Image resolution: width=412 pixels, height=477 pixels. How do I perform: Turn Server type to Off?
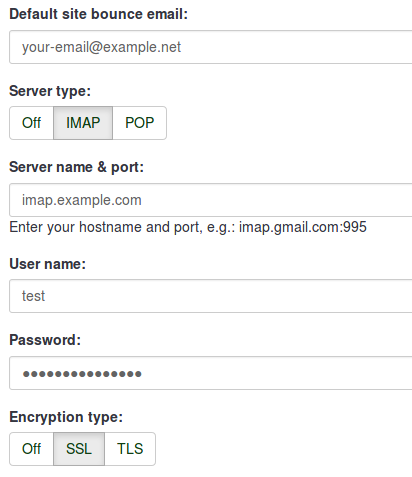(31, 123)
